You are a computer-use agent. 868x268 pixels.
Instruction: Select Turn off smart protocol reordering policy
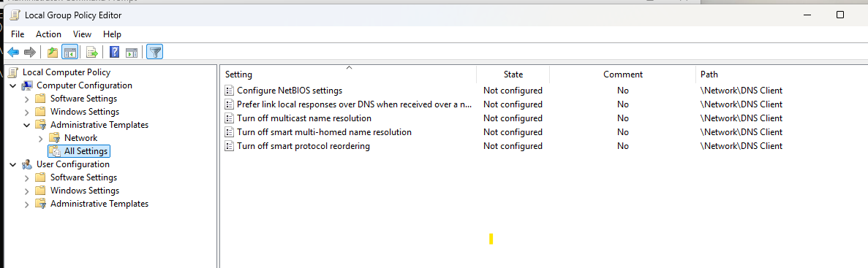point(303,147)
